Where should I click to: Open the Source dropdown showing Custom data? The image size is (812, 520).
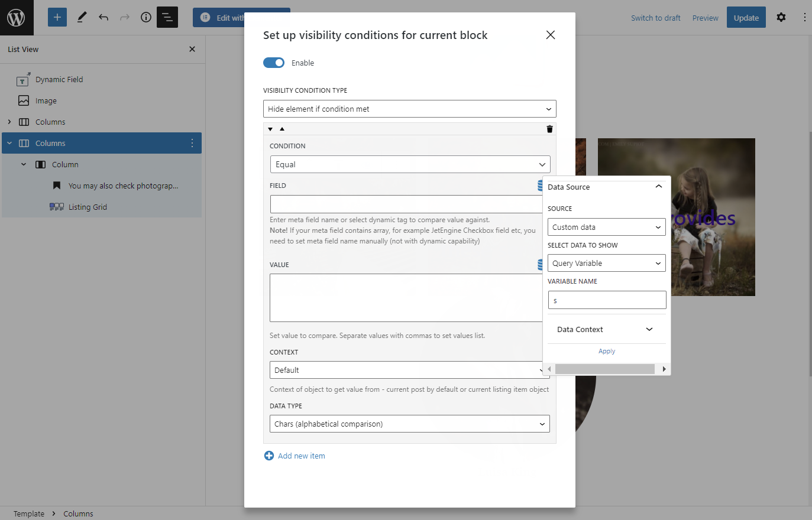click(x=607, y=227)
